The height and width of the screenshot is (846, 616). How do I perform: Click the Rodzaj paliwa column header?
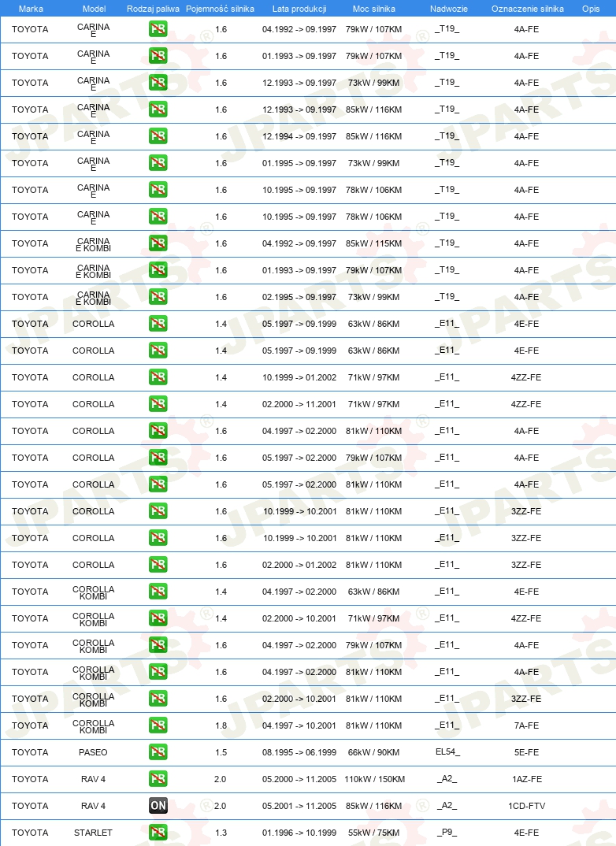coord(153,9)
